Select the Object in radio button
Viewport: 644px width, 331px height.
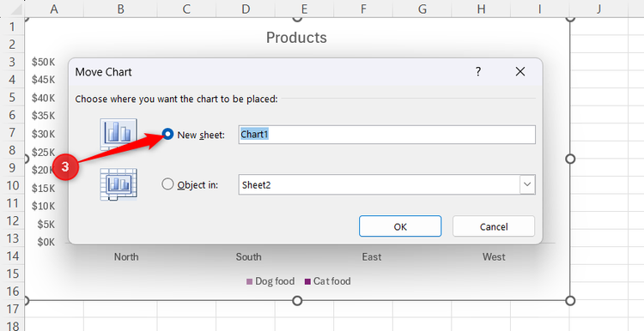(x=167, y=184)
